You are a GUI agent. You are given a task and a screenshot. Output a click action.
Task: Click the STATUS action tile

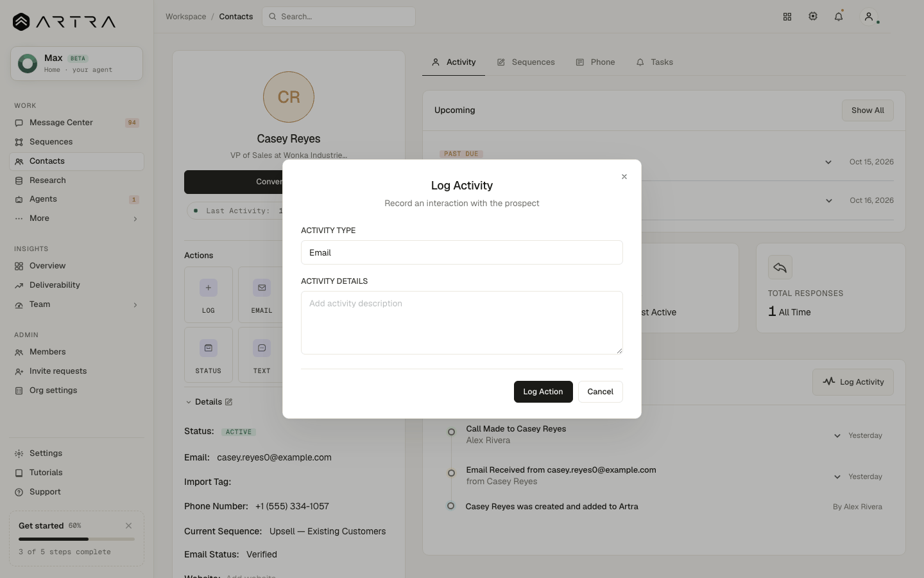point(209,355)
